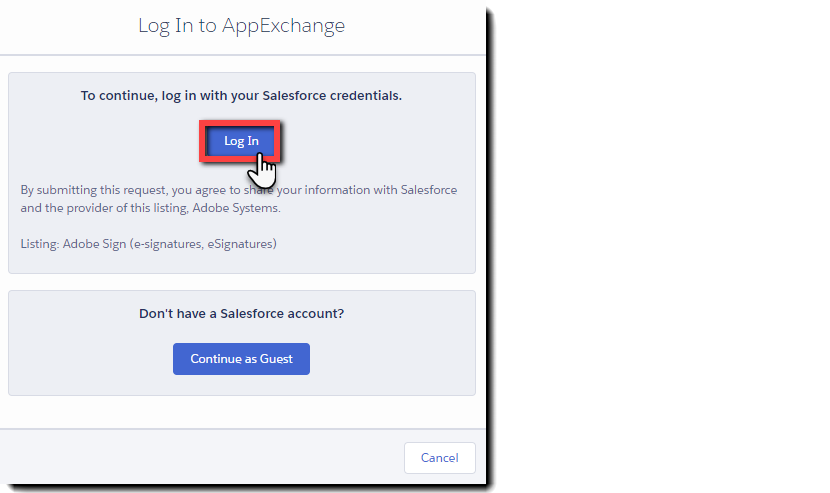Viewport: 830px width, 493px height.
Task: Click the 'Listing:' label text
Action: (40, 243)
